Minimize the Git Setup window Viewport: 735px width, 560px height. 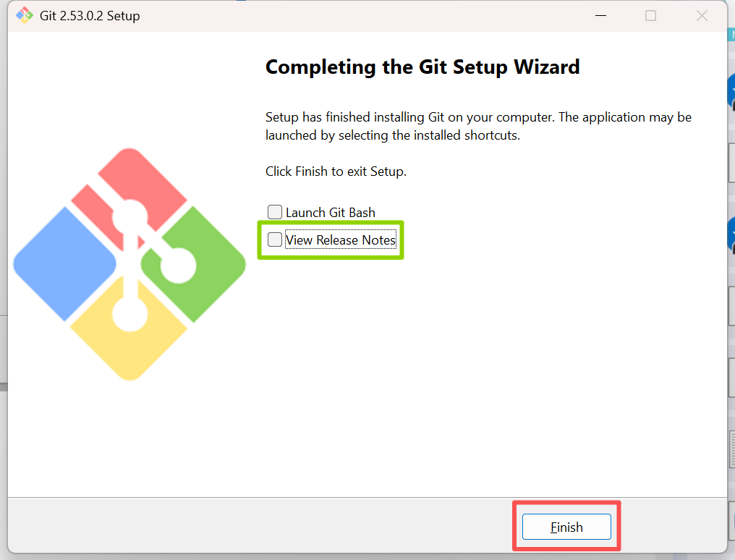[600, 15]
